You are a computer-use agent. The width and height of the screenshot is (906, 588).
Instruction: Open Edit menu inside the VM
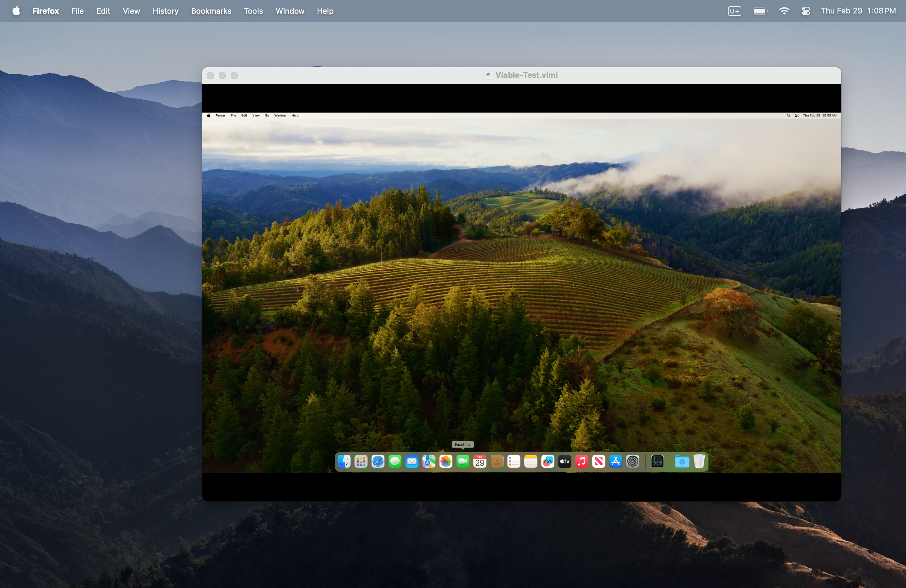[x=244, y=116]
